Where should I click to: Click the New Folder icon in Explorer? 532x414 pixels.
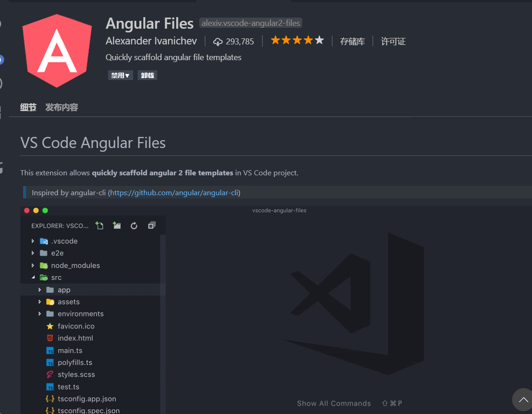tap(117, 226)
